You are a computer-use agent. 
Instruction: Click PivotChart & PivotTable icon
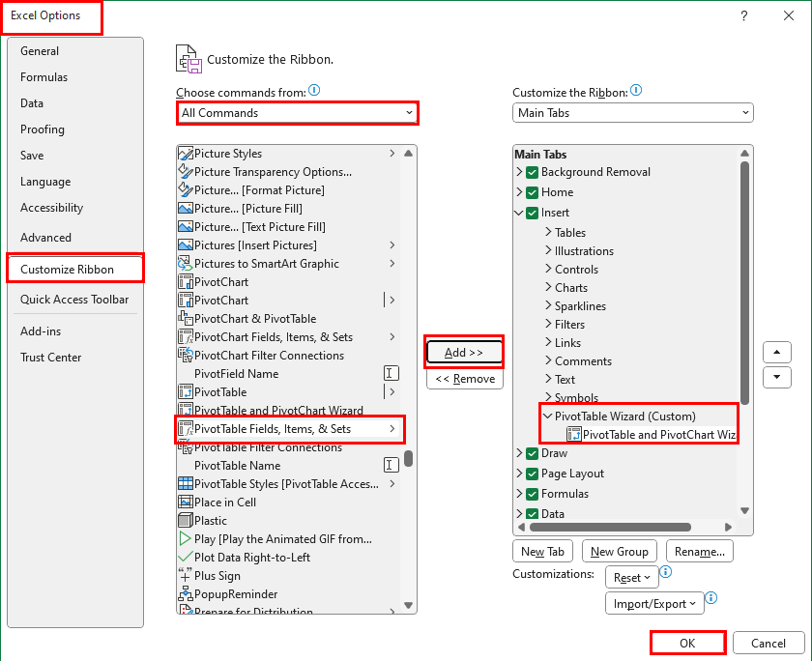point(186,319)
